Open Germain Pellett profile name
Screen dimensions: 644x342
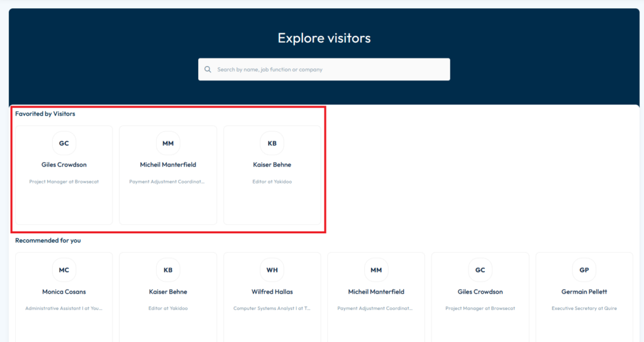pyautogui.click(x=584, y=292)
